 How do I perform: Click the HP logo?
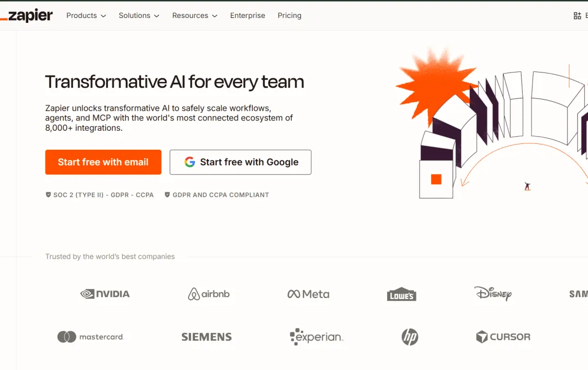[410, 337]
